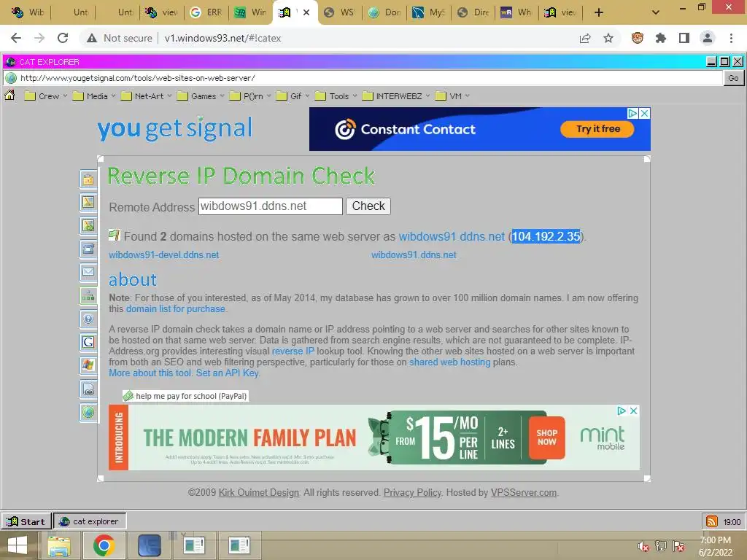Viewport: 747px width, 560px height.
Task: Open the envelope mail tool in sidebar
Action: tap(88, 273)
